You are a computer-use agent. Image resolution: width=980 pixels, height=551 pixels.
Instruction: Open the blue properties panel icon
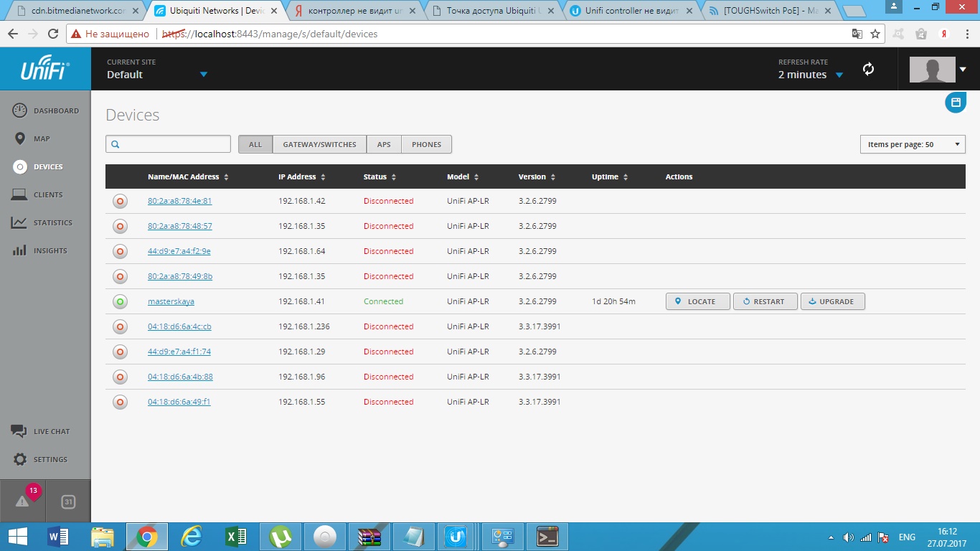pos(955,103)
